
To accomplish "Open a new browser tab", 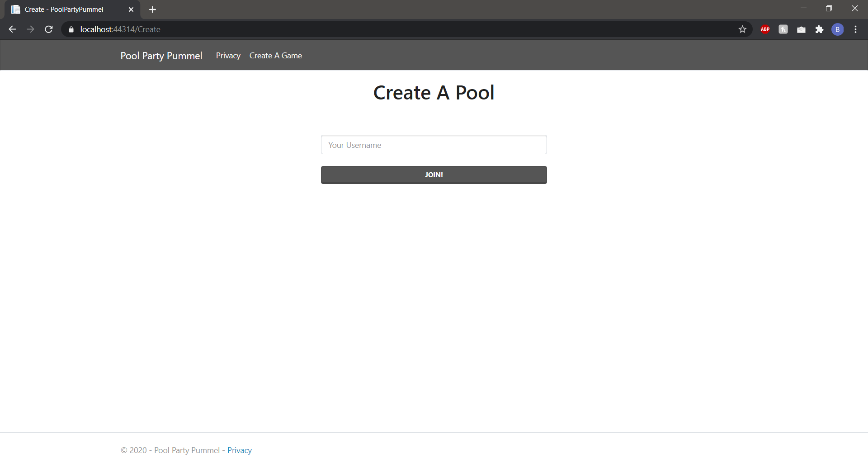I will pyautogui.click(x=152, y=9).
